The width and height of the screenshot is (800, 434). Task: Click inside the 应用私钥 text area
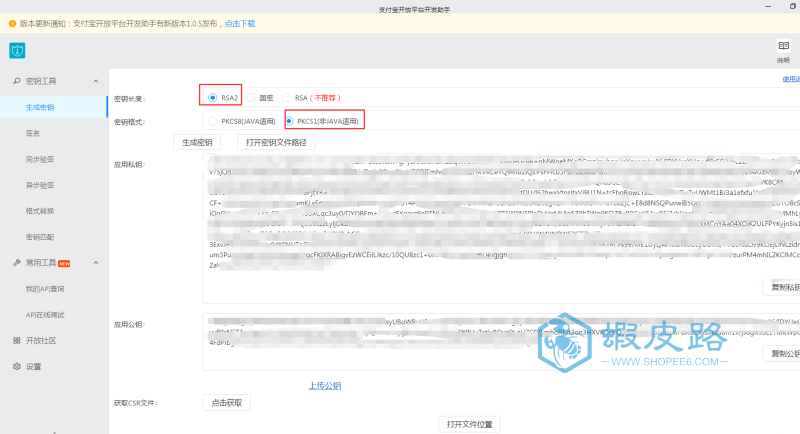pyautogui.click(x=502, y=228)
